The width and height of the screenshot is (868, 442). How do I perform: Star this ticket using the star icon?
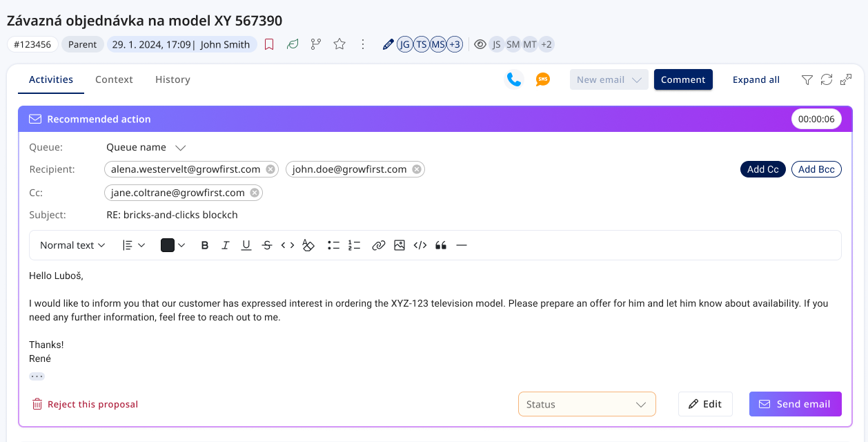click(x=339, y=44)
